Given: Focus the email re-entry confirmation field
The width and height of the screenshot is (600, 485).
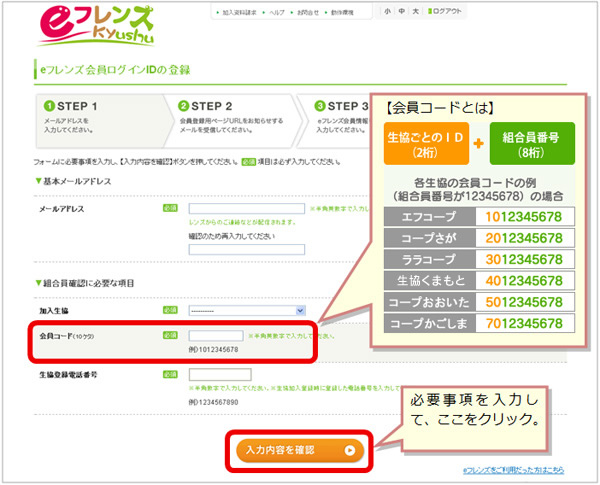Looking at the screenshot, I should tap(247, 250).
